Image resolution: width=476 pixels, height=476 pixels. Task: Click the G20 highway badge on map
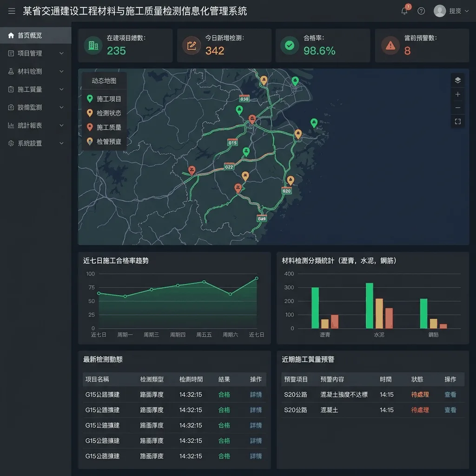286,191
